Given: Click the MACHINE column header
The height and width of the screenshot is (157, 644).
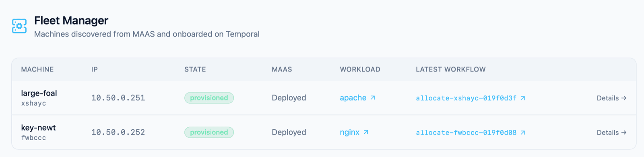Looking at the screenshot, I should (37, 69).
